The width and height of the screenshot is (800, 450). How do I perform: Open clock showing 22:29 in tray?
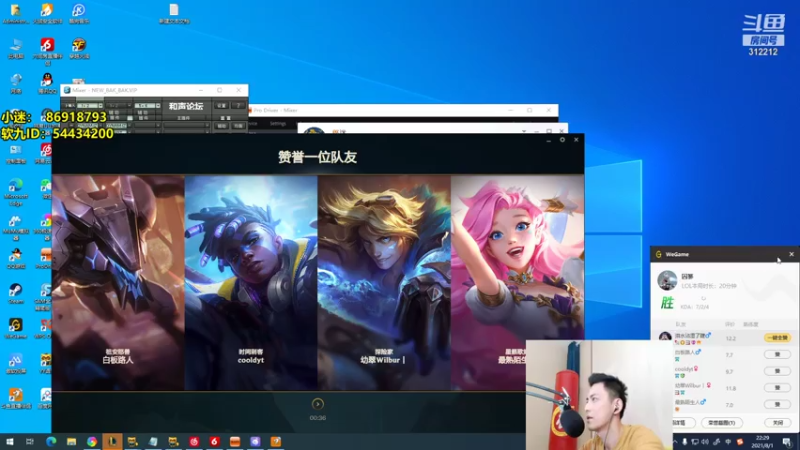(762, 442)
